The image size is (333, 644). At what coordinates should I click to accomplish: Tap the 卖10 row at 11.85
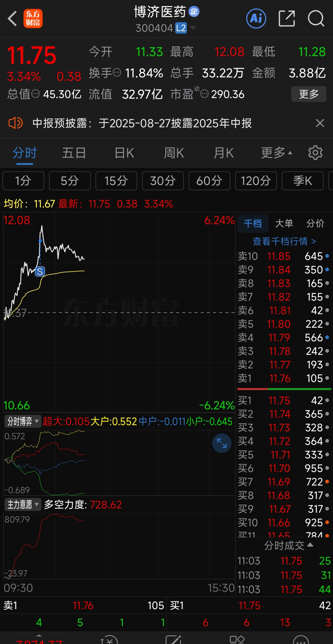pyautogui.click(x=284, y=256)
